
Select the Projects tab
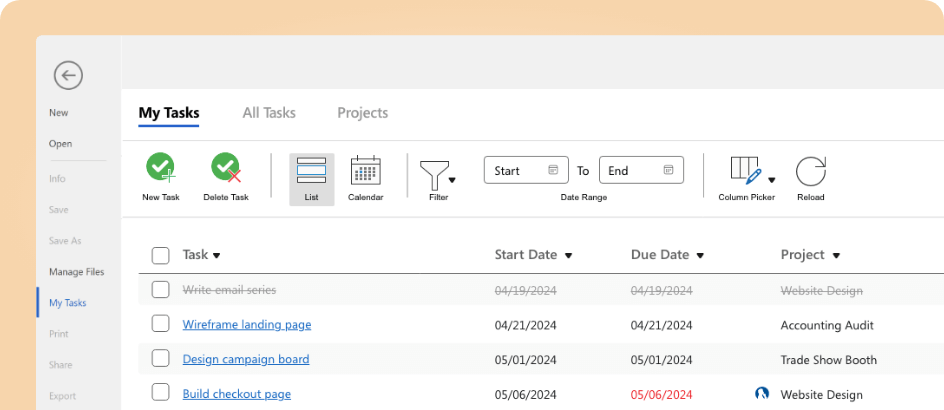[362, 113]
